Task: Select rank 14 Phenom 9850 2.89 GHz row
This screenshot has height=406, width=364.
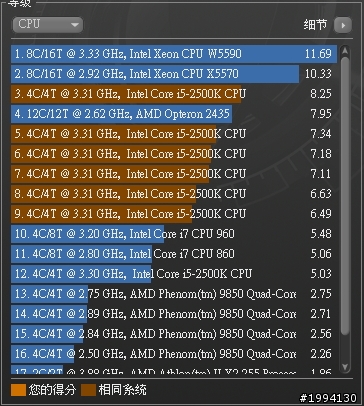Action: point(174,314)
